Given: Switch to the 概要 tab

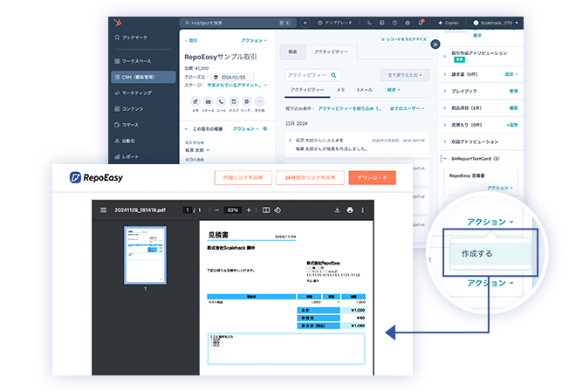Looking at the screenshot, I should coord(292,52).
